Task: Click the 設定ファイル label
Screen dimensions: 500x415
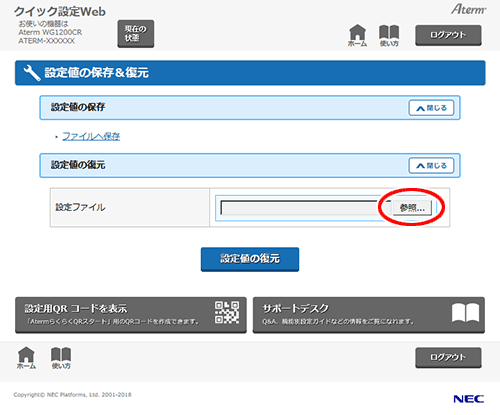Action: pos(80,207)
